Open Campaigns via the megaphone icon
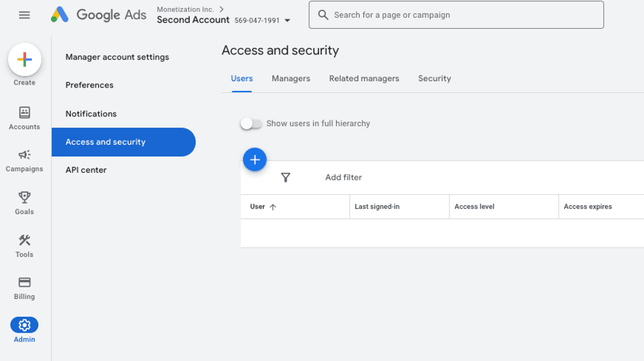644x361 pixels. click(24, 155)
